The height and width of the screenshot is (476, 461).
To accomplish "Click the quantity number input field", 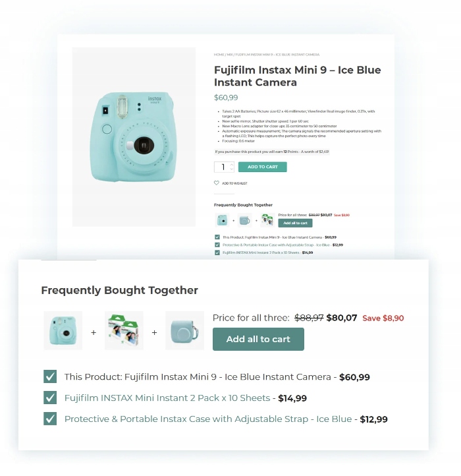I will tap(223, 167).
